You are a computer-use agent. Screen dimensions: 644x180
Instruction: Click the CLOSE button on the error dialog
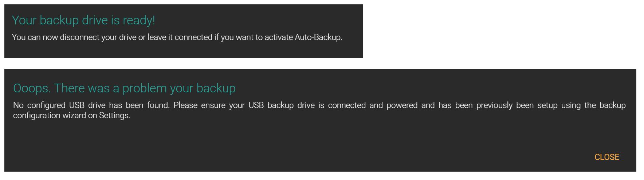[606, 157]
